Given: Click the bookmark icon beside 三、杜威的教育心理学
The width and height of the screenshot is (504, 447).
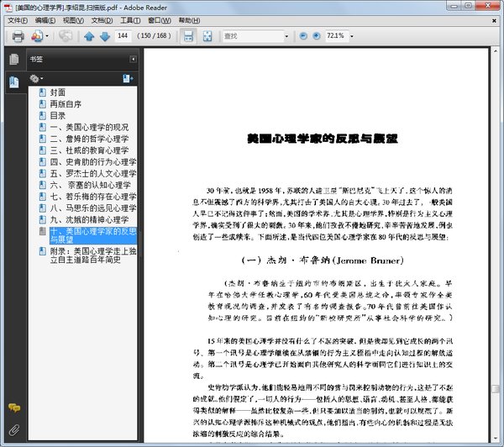Looking at the screenshot, I should pyautogui.click(x=43, y=150).
